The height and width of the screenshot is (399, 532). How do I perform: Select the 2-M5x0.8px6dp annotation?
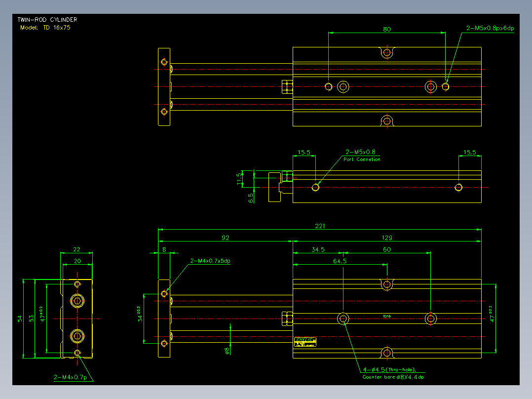click(490, 28)
